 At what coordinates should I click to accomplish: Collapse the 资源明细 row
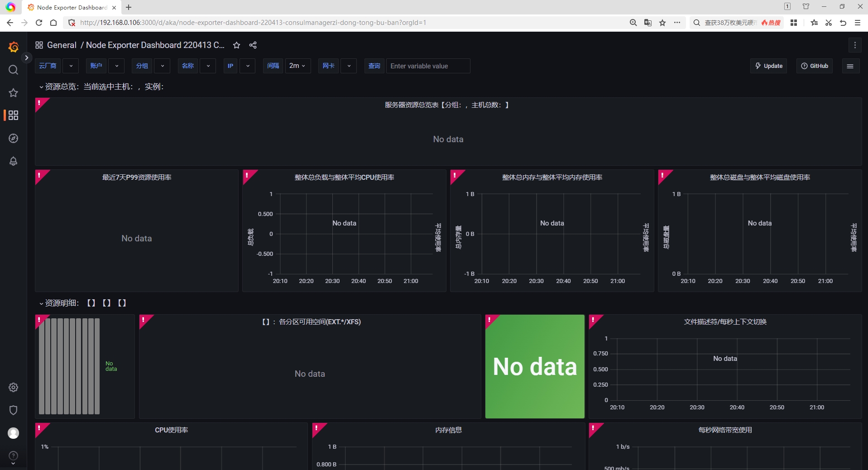click(x=82, y=303)
